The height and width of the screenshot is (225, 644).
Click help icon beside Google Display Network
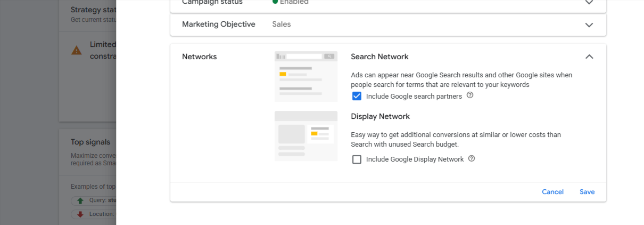472,158
